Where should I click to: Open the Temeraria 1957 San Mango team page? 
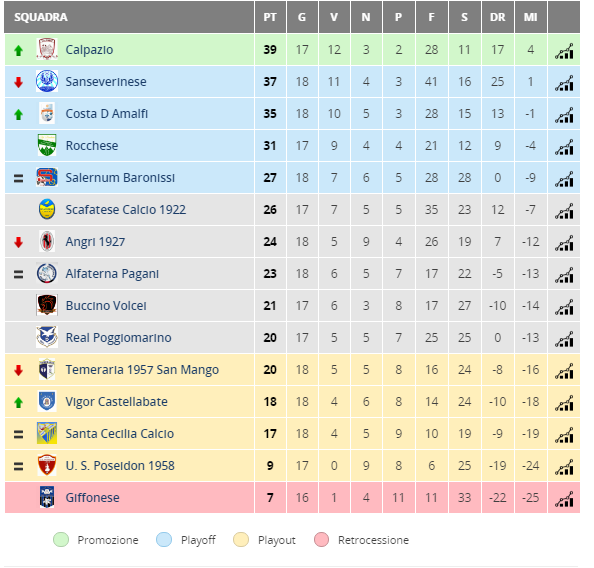pyautogui.click(x=142, y=369)
